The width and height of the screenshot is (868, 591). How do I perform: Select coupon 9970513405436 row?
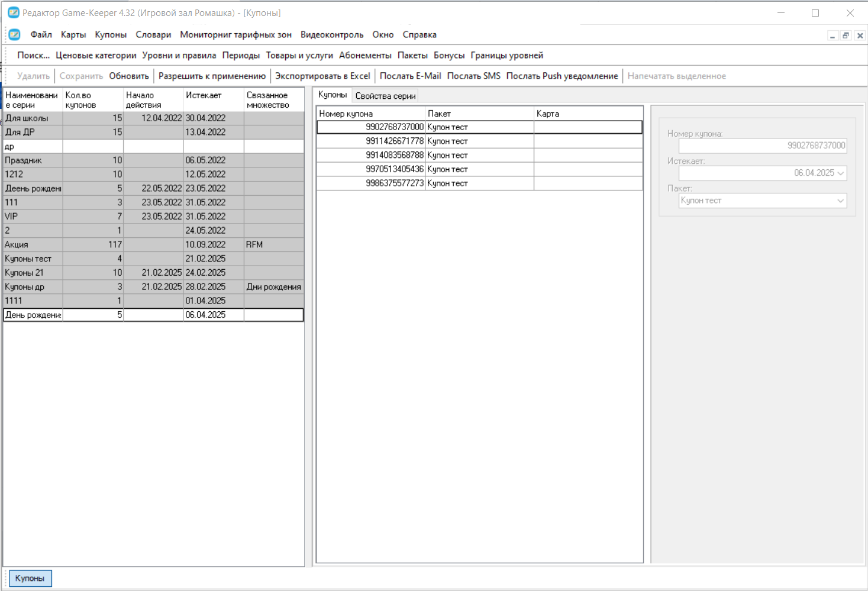coord(479,169)
